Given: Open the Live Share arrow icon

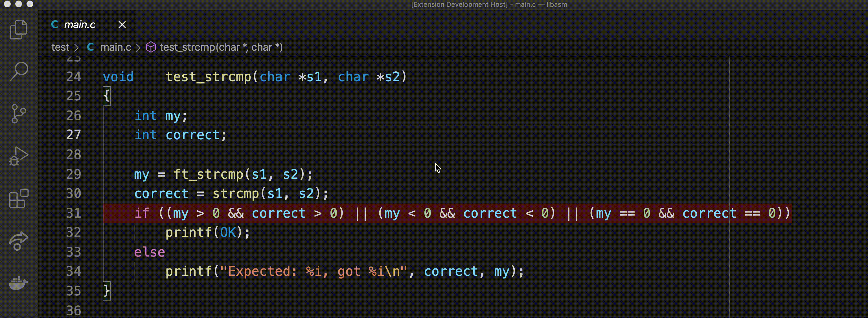Looking at the screenshot, I should pyautogui.click(x=19, y=240).
